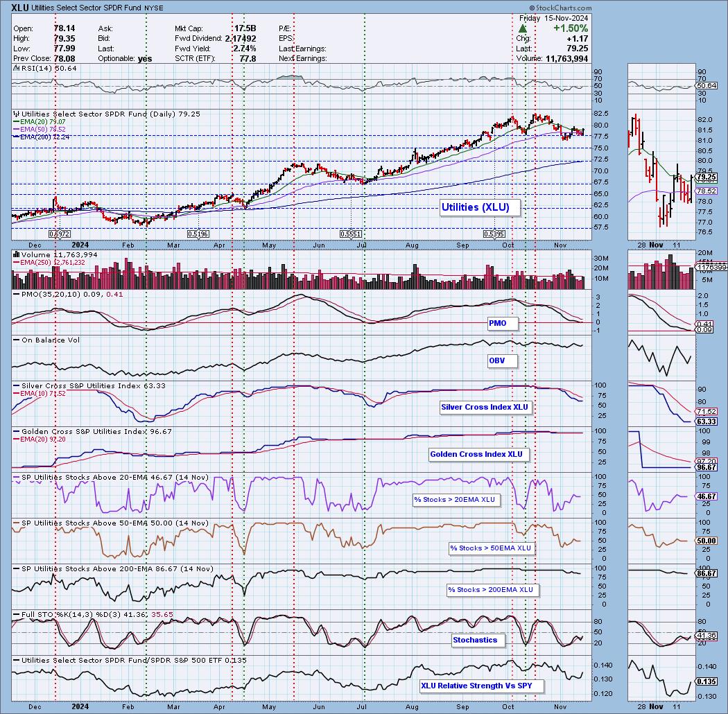Select the XLU ticker symbol in the header

pyautogui.click(x=20, y=8)
